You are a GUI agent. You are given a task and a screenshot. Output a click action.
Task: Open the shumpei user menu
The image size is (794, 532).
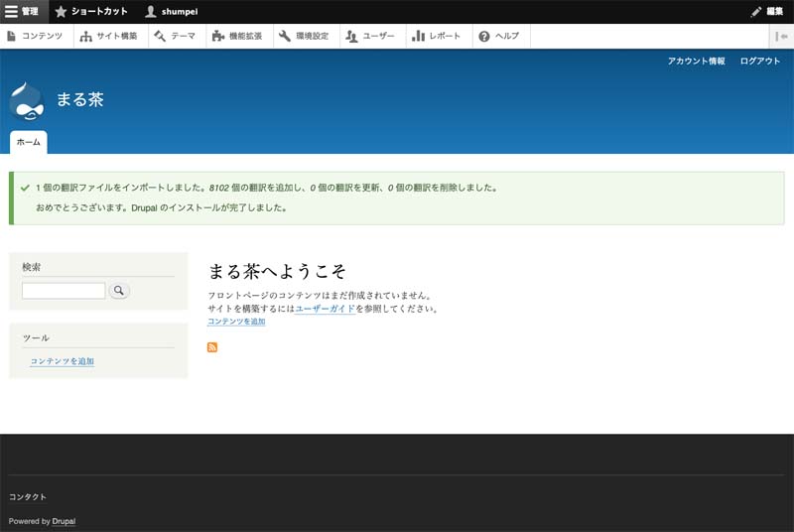click(171, 11)
